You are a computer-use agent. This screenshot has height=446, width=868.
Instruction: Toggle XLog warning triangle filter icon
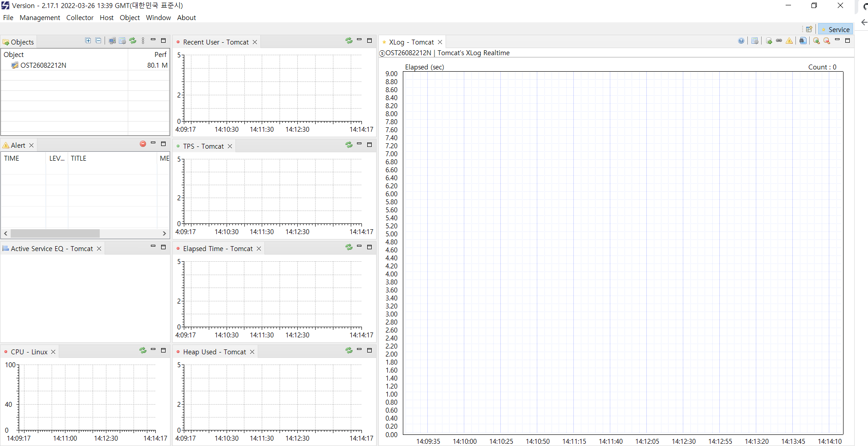coord(789,41)
